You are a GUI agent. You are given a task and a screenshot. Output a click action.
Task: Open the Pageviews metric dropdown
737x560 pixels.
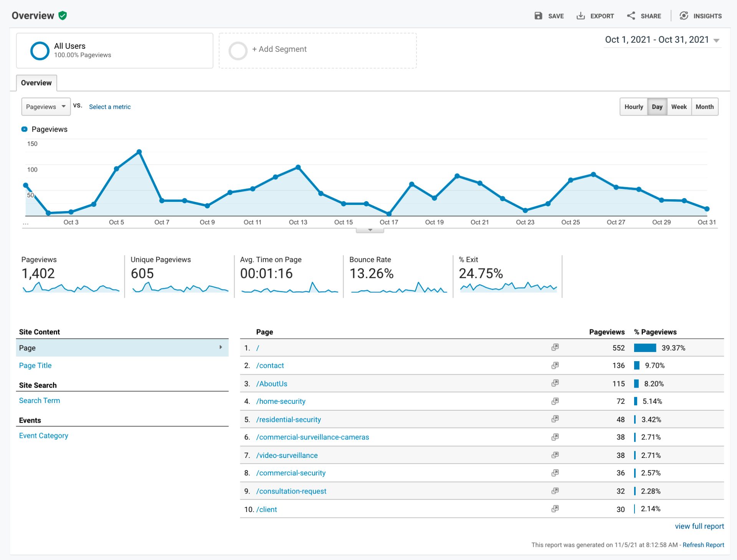(46, 107)
